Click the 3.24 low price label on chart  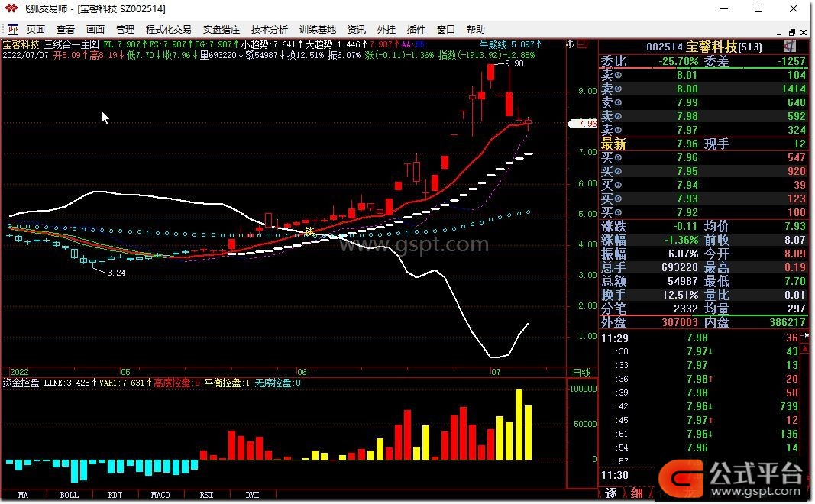(116, 273)
